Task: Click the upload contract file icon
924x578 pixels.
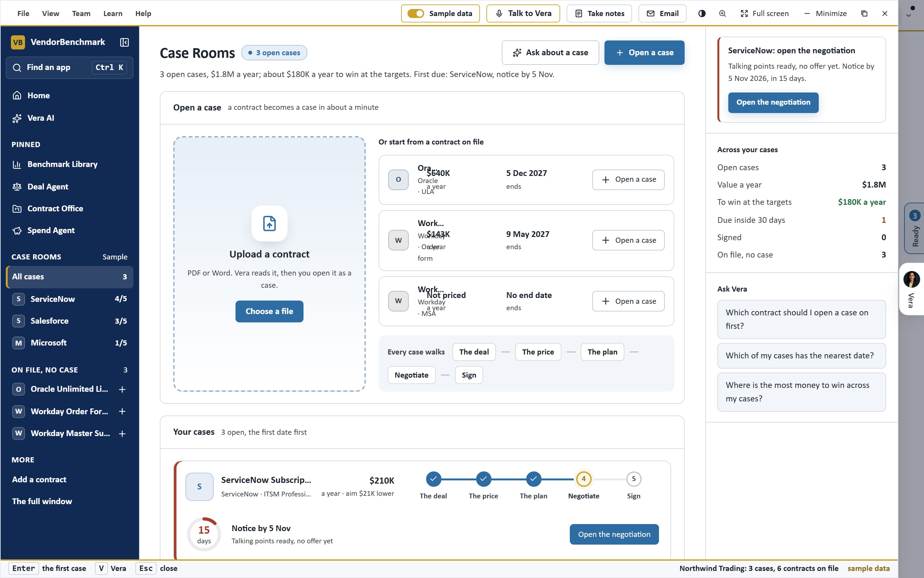Action: tap(269, 223)
